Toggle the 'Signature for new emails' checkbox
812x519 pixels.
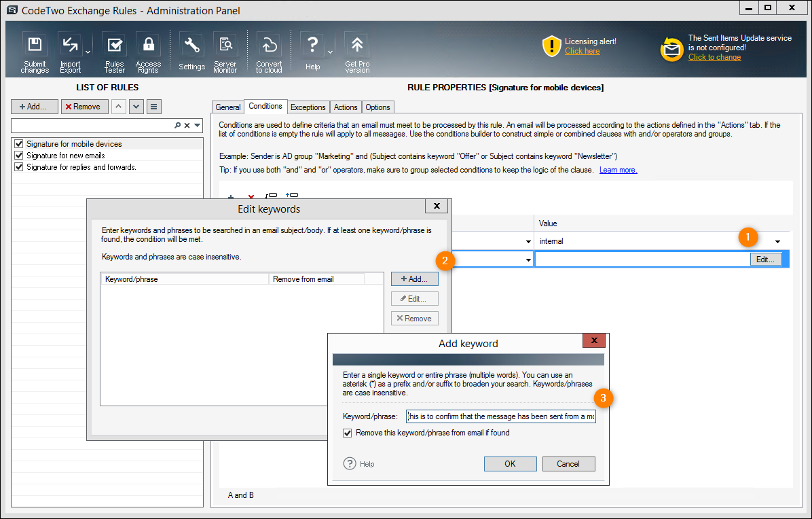[x=19, y=156]
